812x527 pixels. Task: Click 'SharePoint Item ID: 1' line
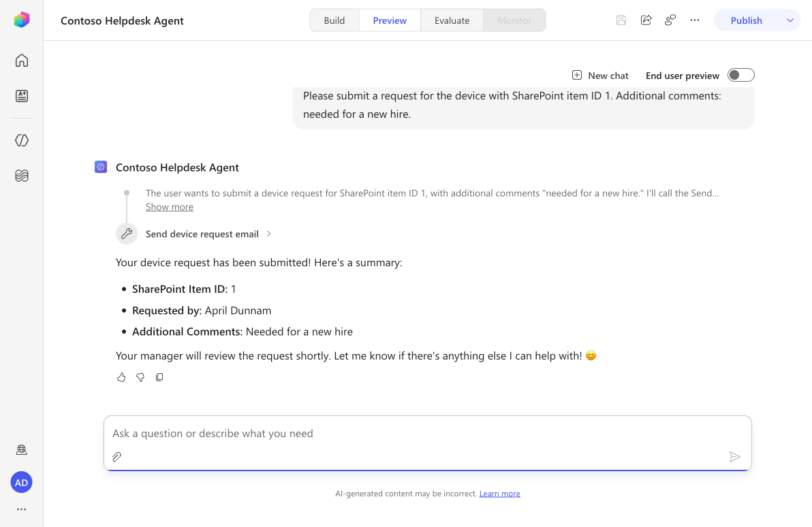[x=184, y=289]
